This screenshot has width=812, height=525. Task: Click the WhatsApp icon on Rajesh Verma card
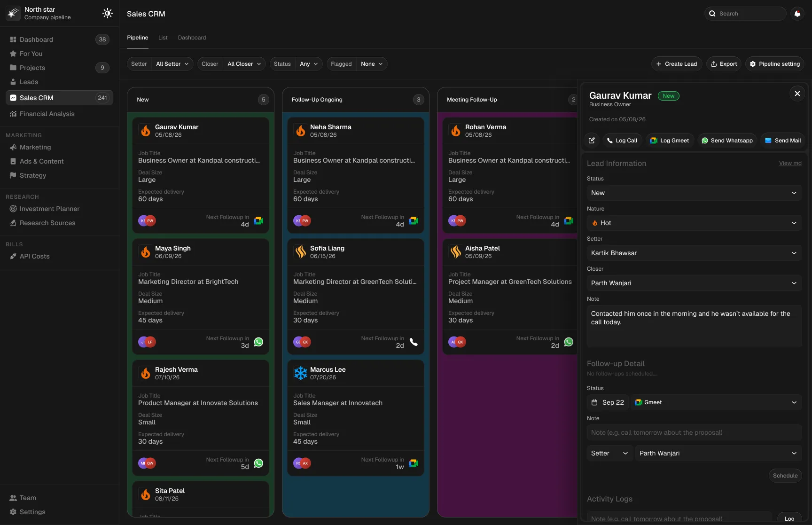(x=258, y=463)
